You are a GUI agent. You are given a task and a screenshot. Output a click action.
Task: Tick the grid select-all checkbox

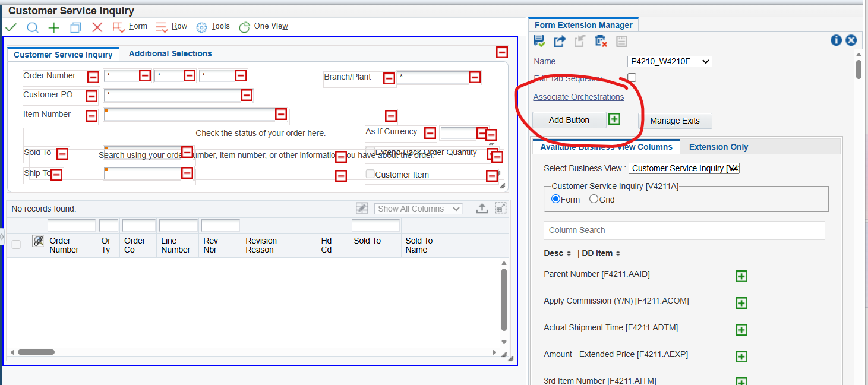tap(16, 245)
